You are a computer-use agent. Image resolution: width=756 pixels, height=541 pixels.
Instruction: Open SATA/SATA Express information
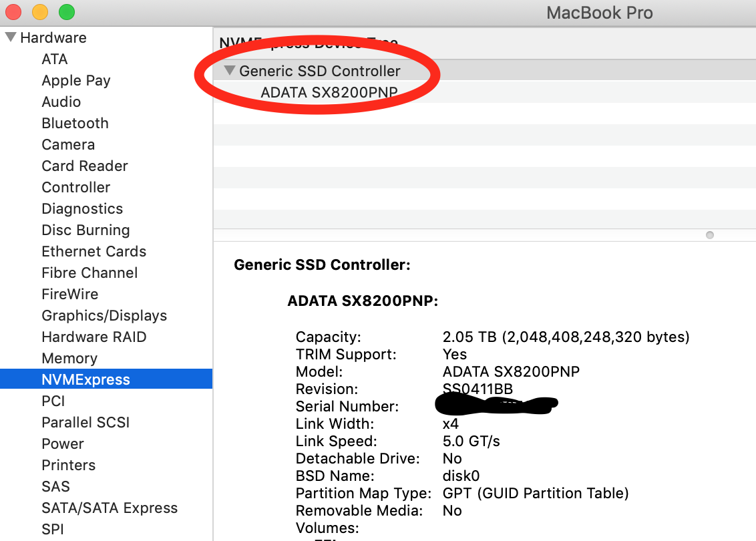point(110,508)
